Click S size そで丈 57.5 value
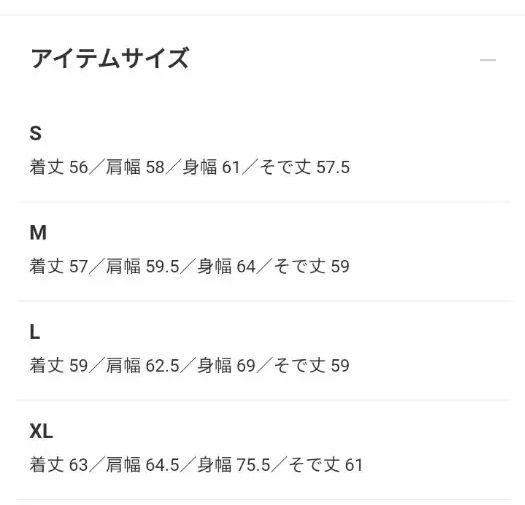Viewport: 525px width, 505px height. (304, 167)
